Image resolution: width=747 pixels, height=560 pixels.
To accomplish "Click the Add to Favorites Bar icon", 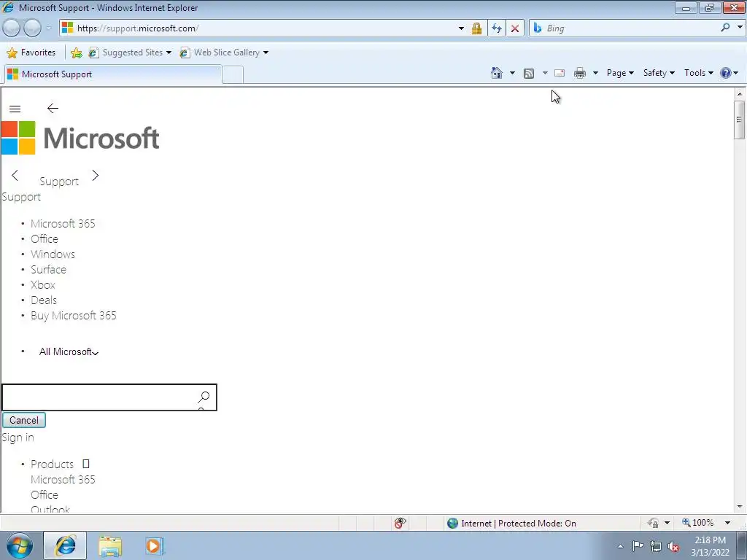I will 76,52.
